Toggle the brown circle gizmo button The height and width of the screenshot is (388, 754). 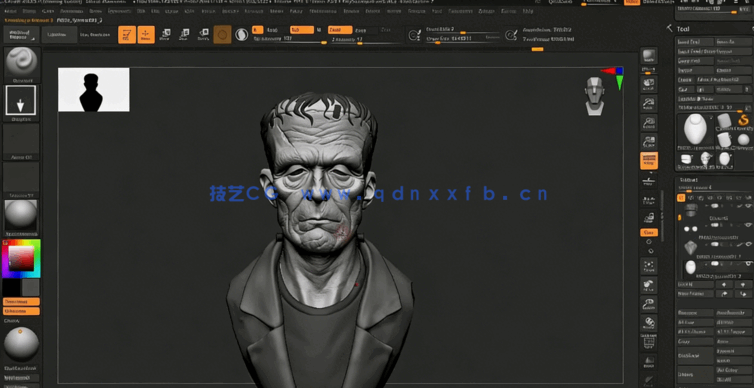pyautogui.click(x=222, y=35)
